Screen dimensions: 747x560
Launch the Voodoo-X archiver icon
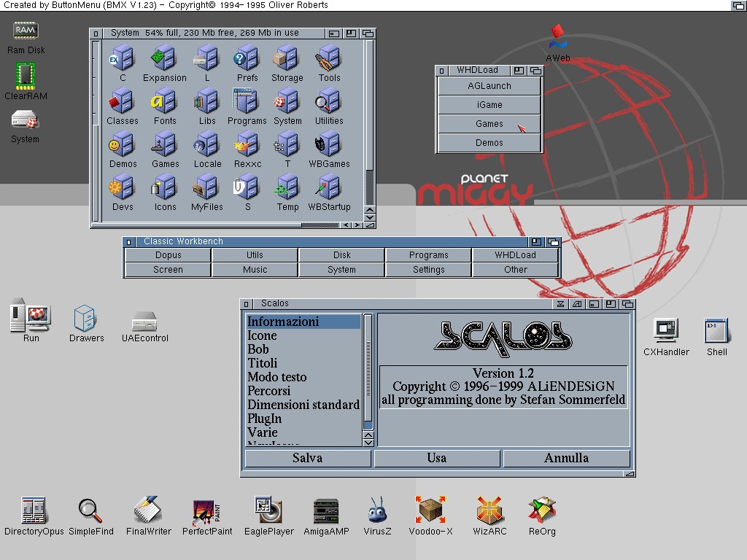[430, 510]
